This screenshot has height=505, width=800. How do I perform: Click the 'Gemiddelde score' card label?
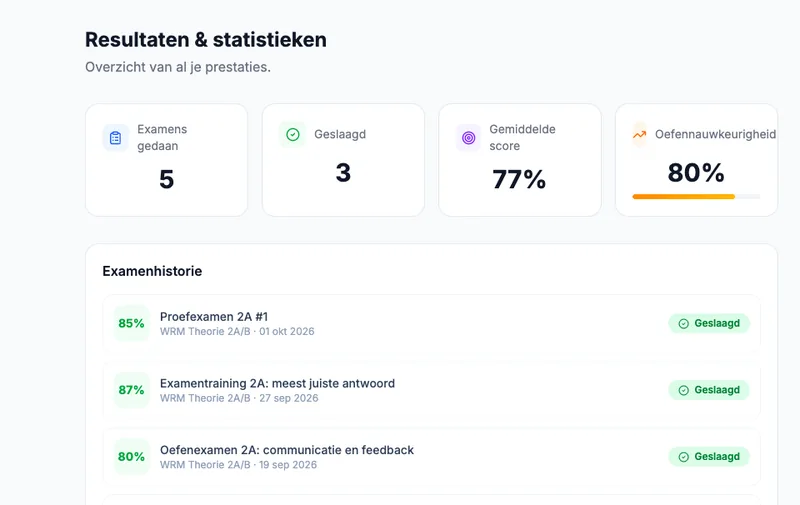tap(522, 138)
